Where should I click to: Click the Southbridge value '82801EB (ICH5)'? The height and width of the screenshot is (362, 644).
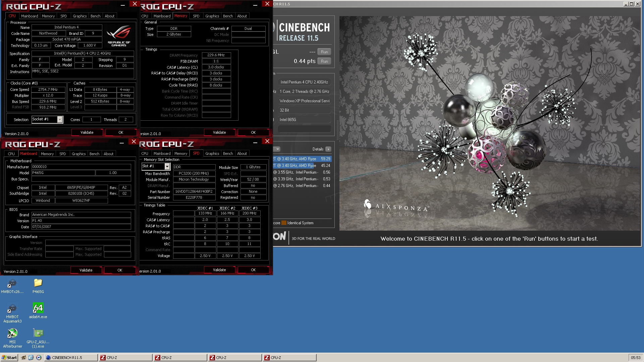coord(81,193)
